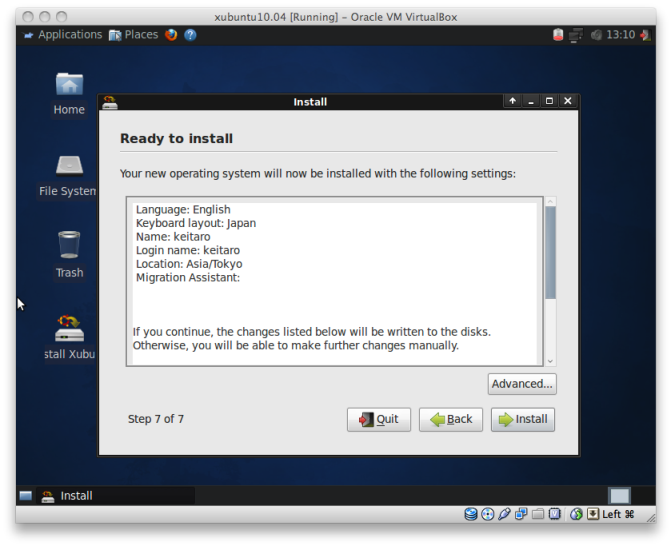Open the Places menu
This screenshot has height=546, width=671.
pyautogui.click(x=134, y=35)
